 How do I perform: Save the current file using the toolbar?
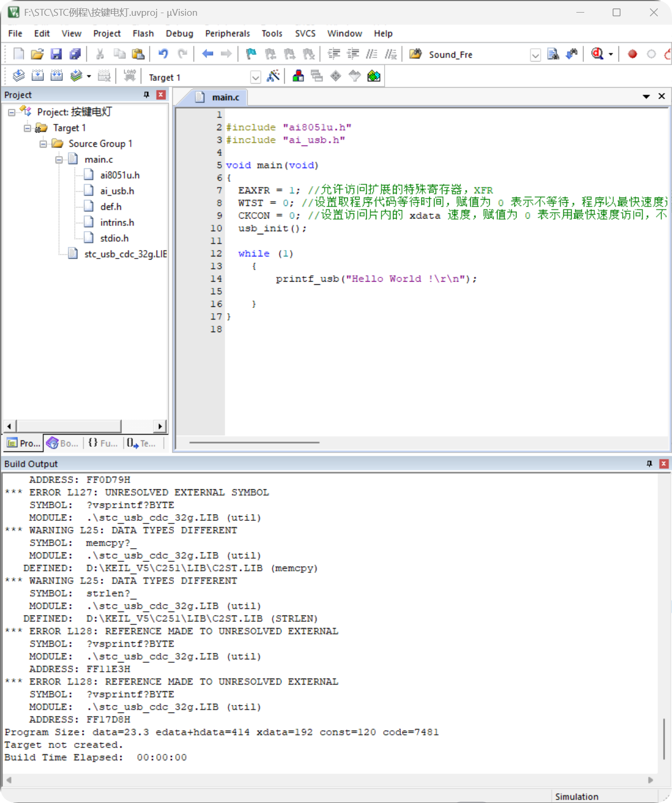(56, 54)
